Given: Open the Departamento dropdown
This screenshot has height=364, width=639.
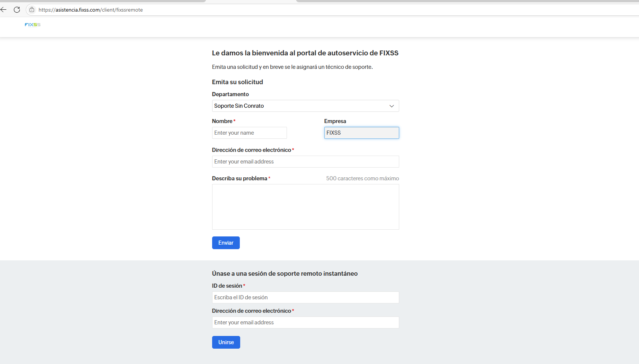Looking at the screenshot, I should pos(305,106).
